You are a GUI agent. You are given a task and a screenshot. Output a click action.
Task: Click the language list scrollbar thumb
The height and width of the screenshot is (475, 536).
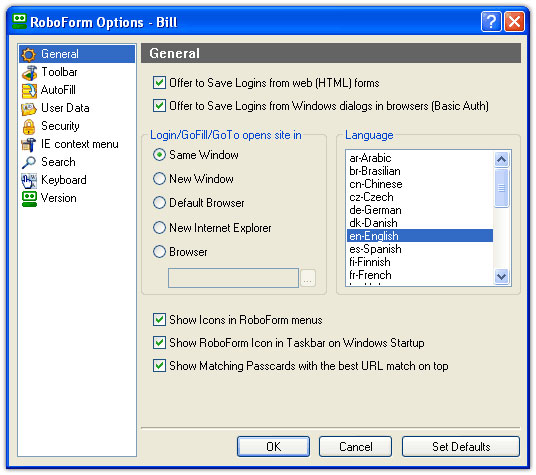point(501,188)
